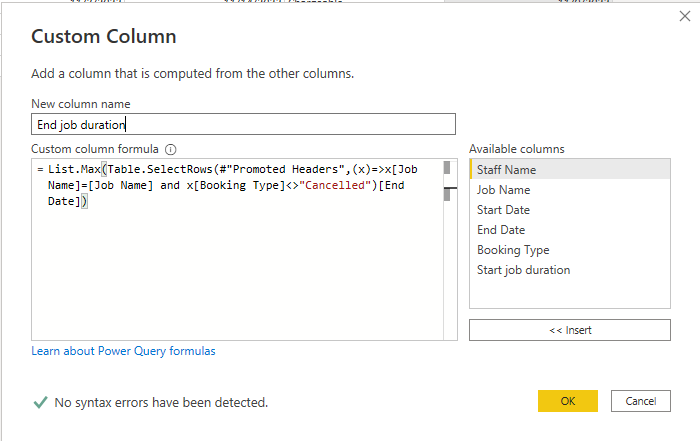Select Start job duration in Available columns
The width and height of the screenshot is (700, 441).
tap(570, 270)
